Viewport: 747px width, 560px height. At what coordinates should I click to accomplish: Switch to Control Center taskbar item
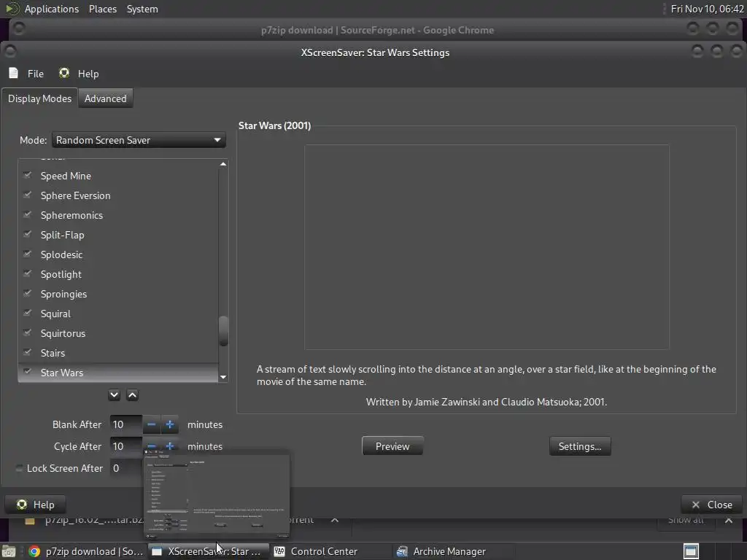tap(330, 551)
